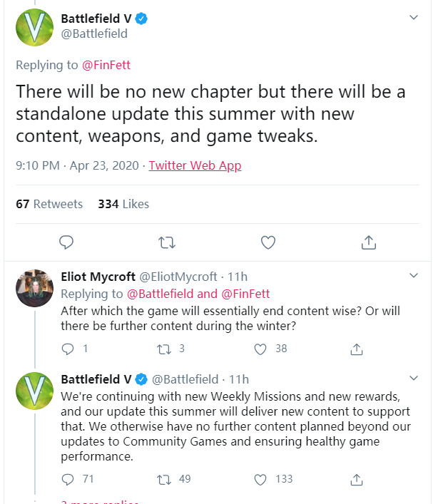
Task: Visit the @FinFett profile in main tweet
Action: (106, 65)
